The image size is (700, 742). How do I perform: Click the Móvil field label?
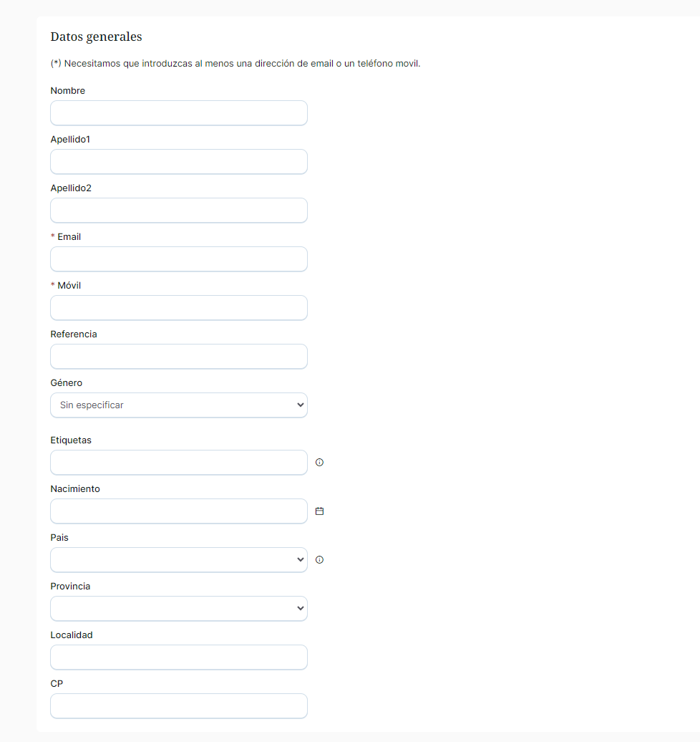[x=69, y=286]
